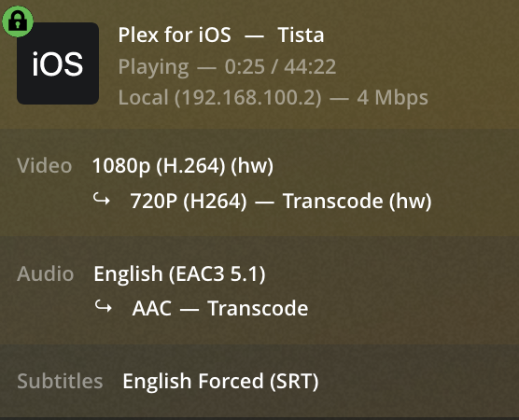Screen dimensions: 519x420
Task: Click the Audio section label
Action: pos(45,273)
